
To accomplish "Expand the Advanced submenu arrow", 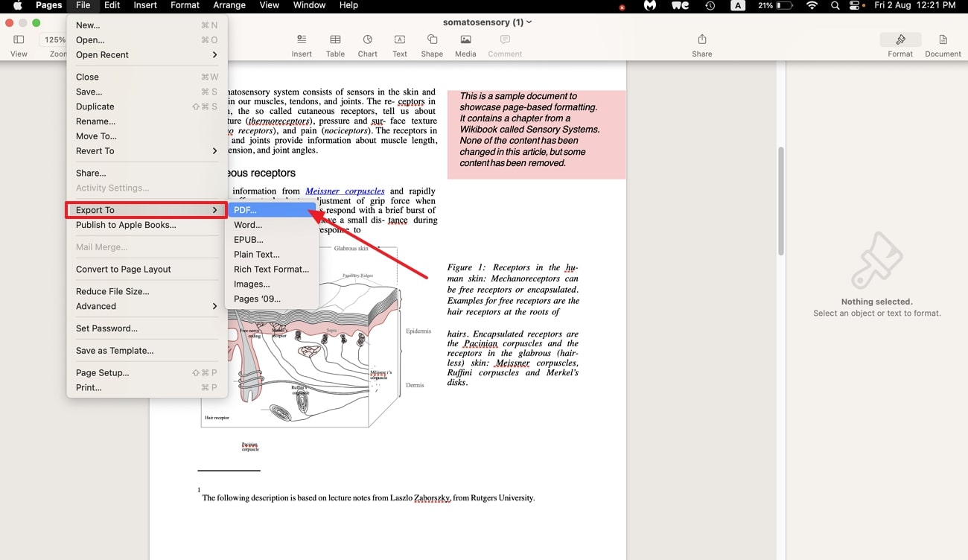I will tap(214, 306).
